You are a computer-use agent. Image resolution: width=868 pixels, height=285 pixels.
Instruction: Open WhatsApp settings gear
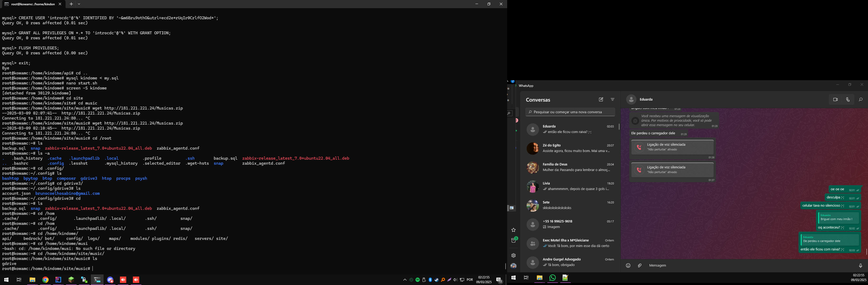514,255
